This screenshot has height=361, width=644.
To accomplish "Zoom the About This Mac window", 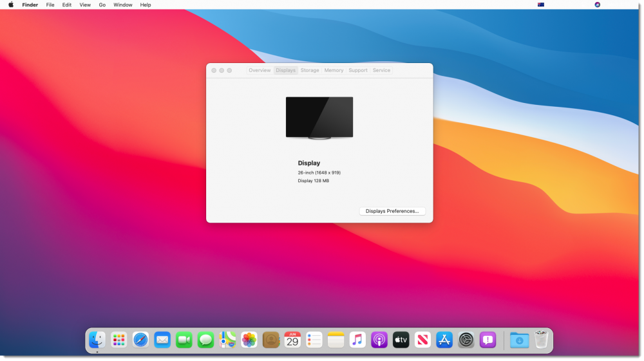I will pyautogui.click(x=230, y=71).
